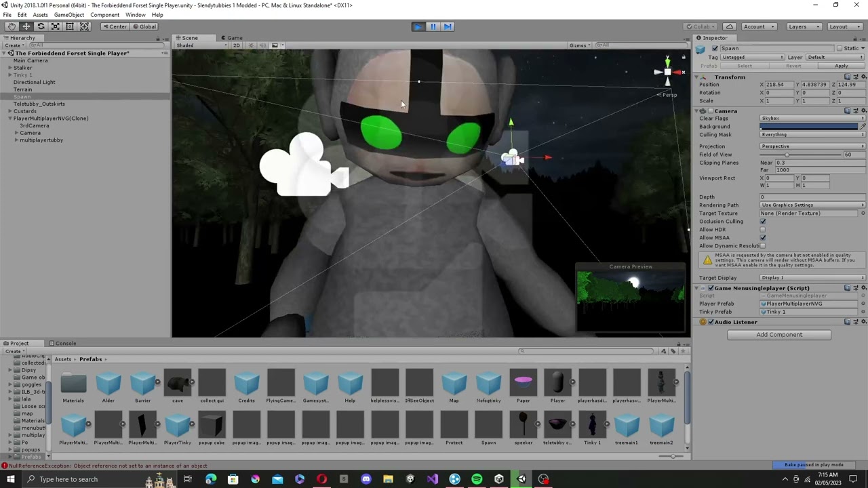This screenshot has height=488, width=868.
Task: Select the Rect transform tool
Action: 70,26
